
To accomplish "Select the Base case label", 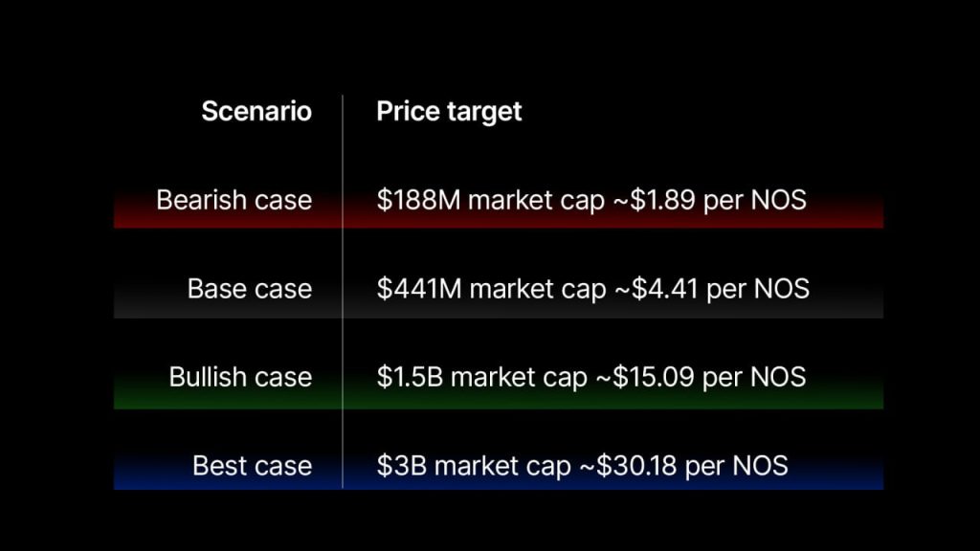I will (249, 288).
